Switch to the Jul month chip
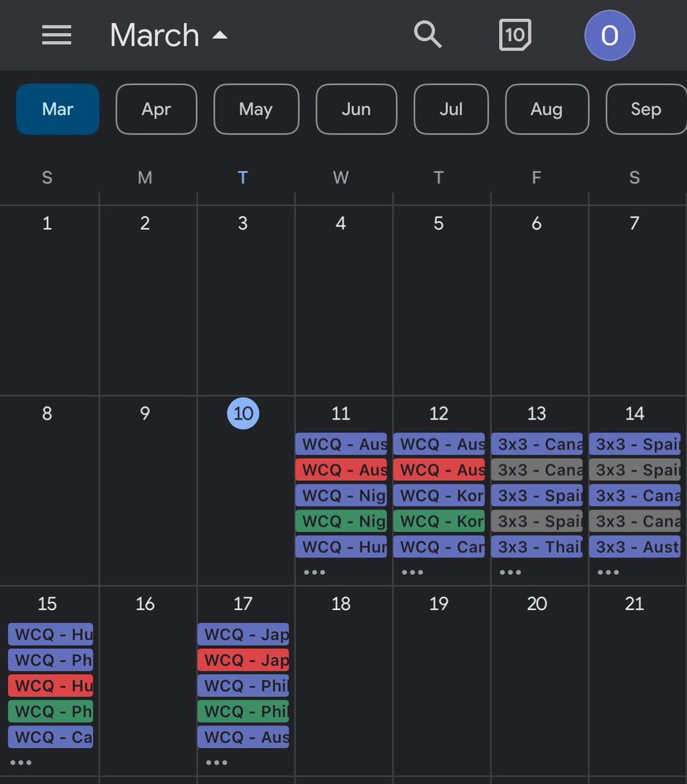687x784 pixels. pyautogui.click(x=451, y=109)
